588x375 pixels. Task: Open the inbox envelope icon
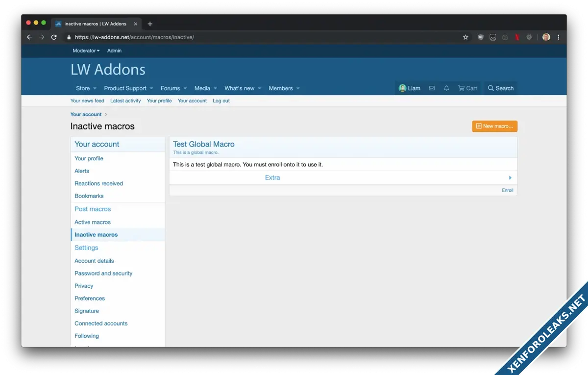431,88
